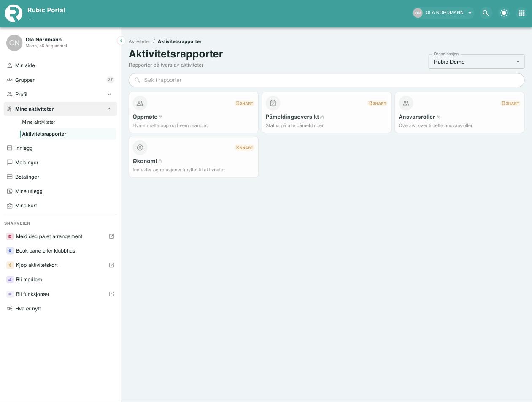Click the Ansvarsroller card people icon
Viewport: 532px width, 402px height.
click(x=406, y=103)
